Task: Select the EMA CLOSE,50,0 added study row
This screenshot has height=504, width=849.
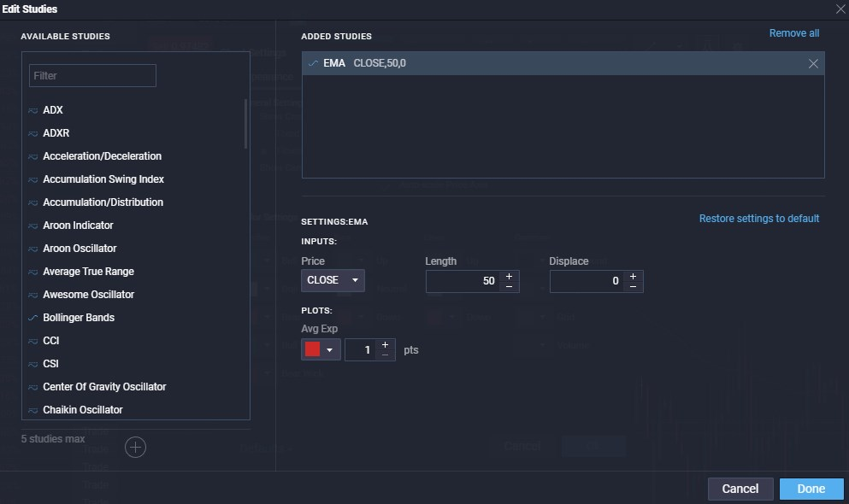Action: [x=563, y=63]
